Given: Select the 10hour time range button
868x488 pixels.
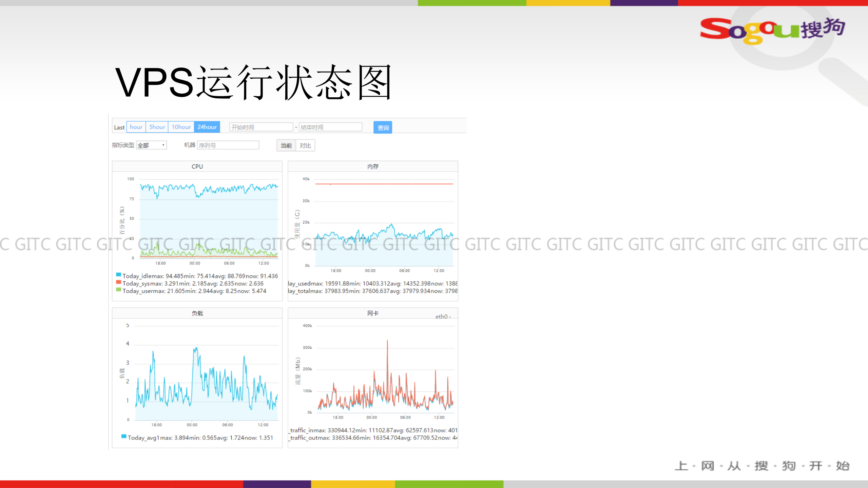Looking at the screenshot, I should tap(181, 127).
